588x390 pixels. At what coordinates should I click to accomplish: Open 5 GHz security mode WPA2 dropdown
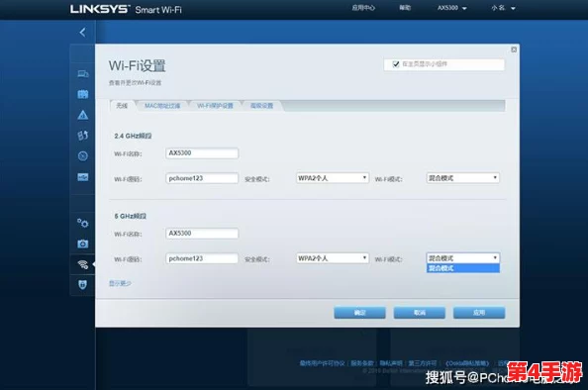(333, 258)
